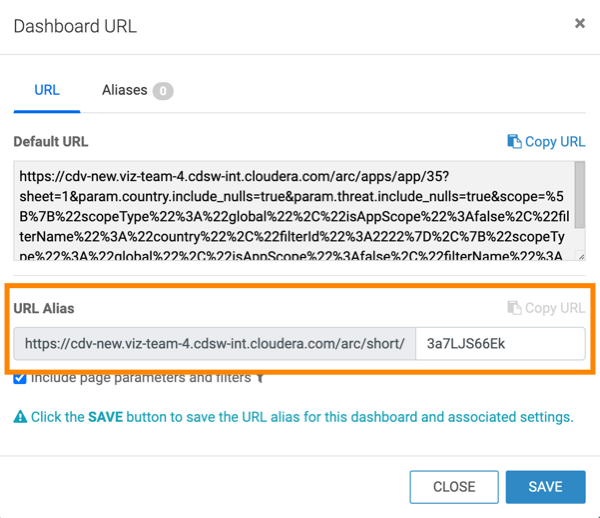600x518 pixels.
Task: Open the Aliases tab
Action: click(x=125, y=90)
